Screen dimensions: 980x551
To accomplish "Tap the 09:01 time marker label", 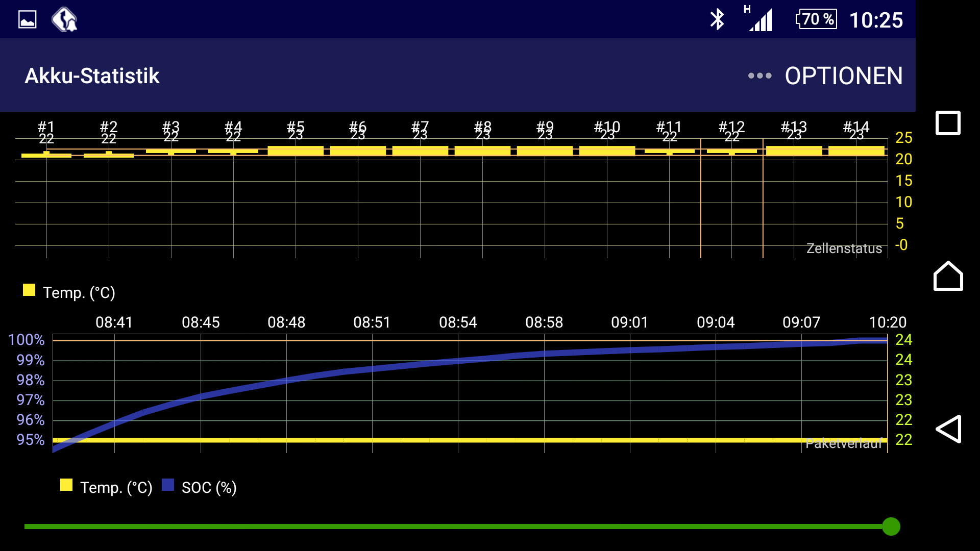I will coord(629,322).
